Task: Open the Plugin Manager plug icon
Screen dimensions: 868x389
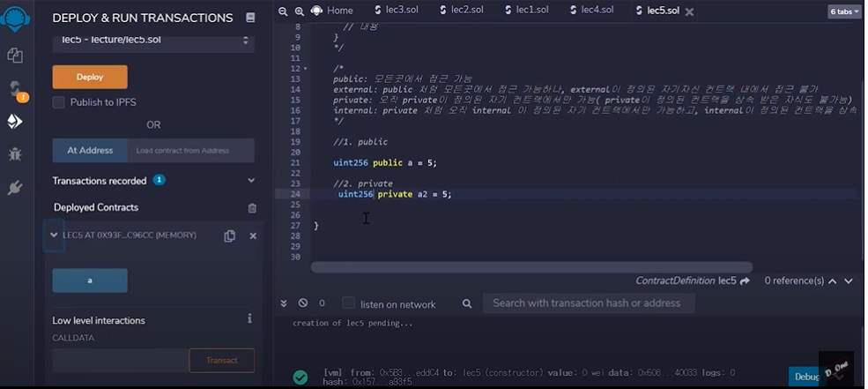Action: coord(15,187)
